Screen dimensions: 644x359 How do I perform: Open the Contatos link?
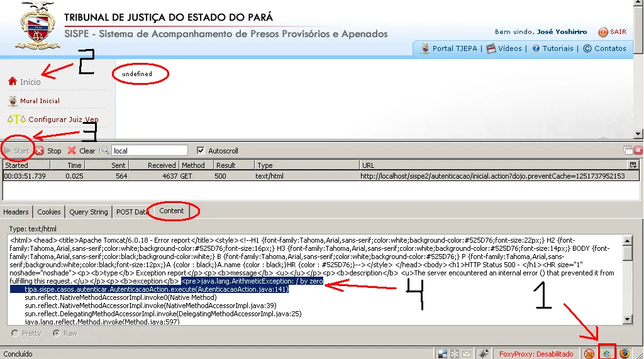pos(604,48)
